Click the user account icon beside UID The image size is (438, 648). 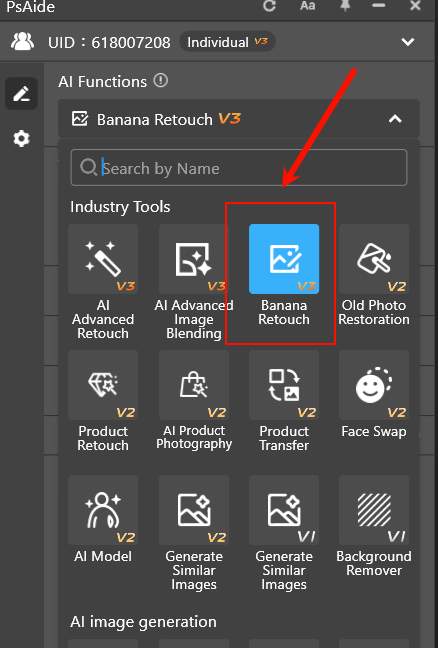point(22,42)
